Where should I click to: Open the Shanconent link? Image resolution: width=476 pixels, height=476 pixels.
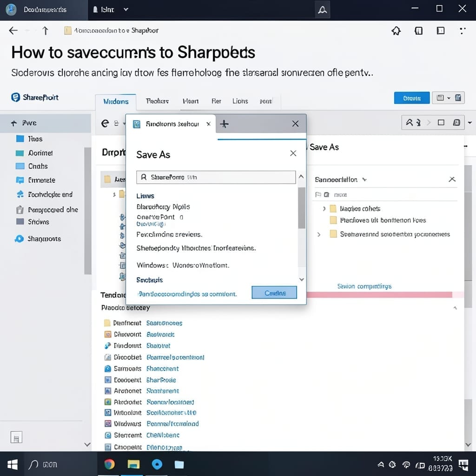162,369
